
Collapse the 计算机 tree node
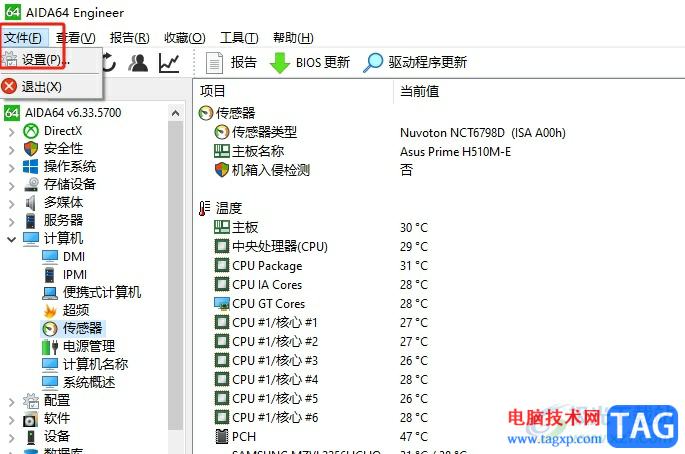[x=12, y=239]
